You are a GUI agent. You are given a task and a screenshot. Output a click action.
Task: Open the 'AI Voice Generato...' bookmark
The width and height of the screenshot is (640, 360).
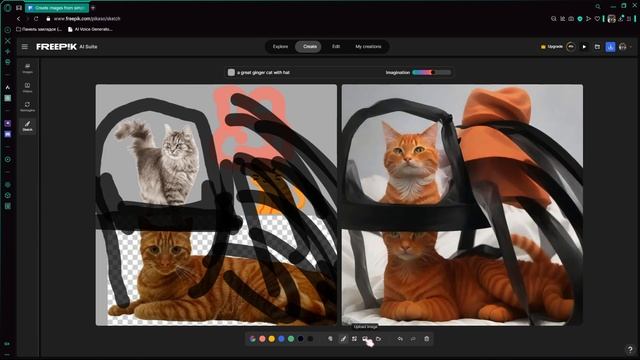point(90,29)
